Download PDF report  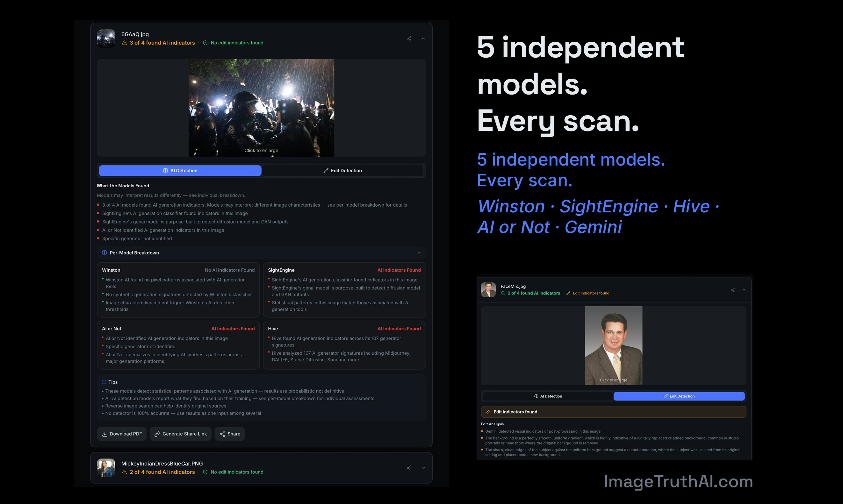click(x=122, y=434)
